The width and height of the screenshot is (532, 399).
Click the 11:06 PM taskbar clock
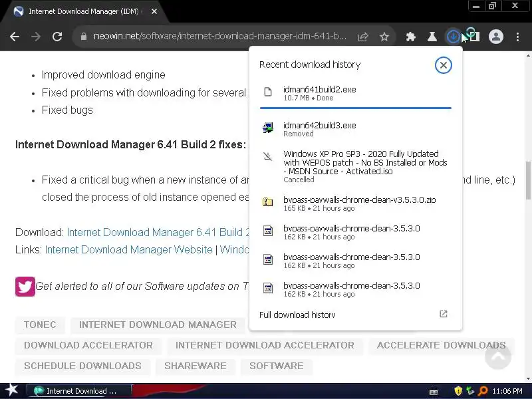click(x=507, y=391)
